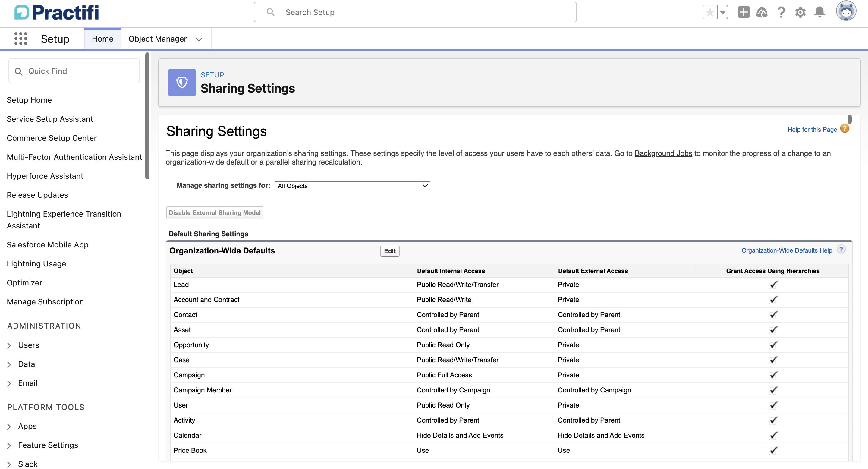Click the help question mark icon
The width and height of the screenshot is (868, 469).
point(781,12)
